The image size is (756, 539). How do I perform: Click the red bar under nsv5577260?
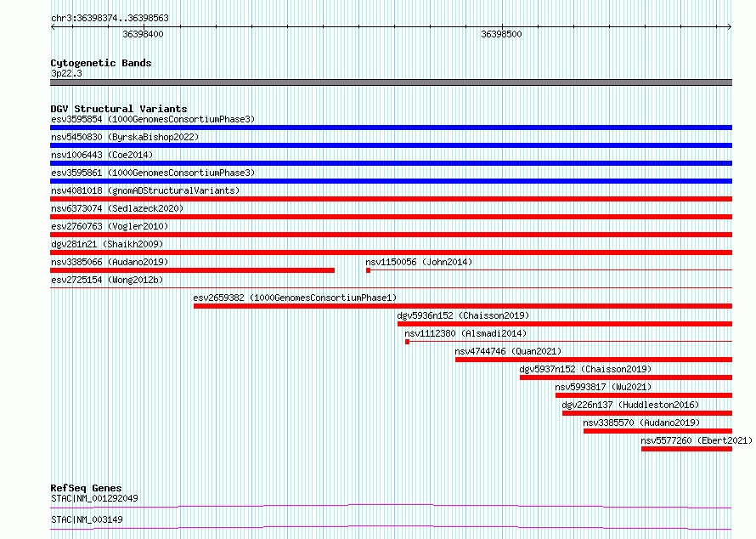click(x=686, y=449)
